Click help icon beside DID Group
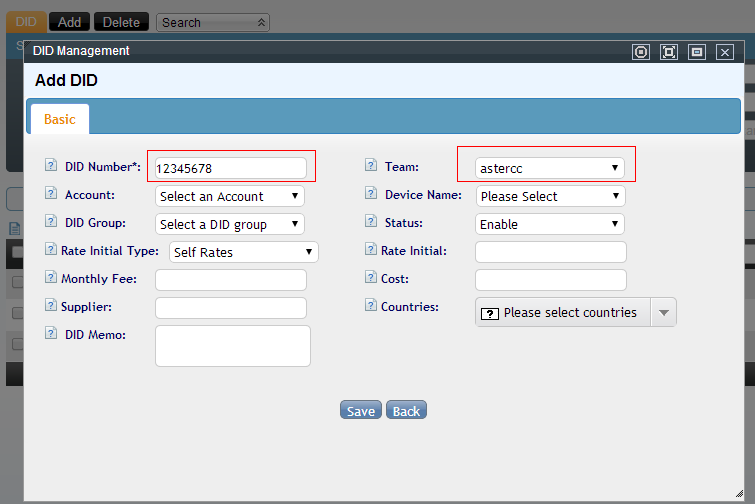 pyautogui.click(x=51, y=222)
